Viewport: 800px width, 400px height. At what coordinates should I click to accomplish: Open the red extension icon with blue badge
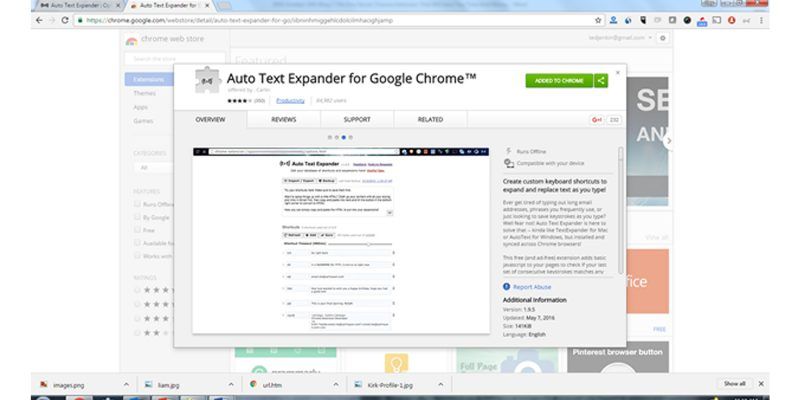click(x=702, y=21)
